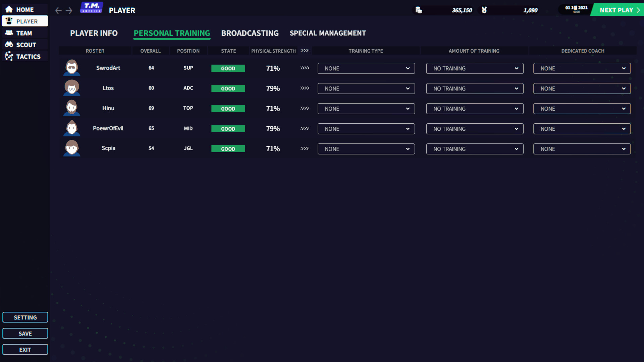Viewport: 644px width, 362px height.
Task: Open Scpia's Amount of Training dropdown
Action: coord(475,149)
